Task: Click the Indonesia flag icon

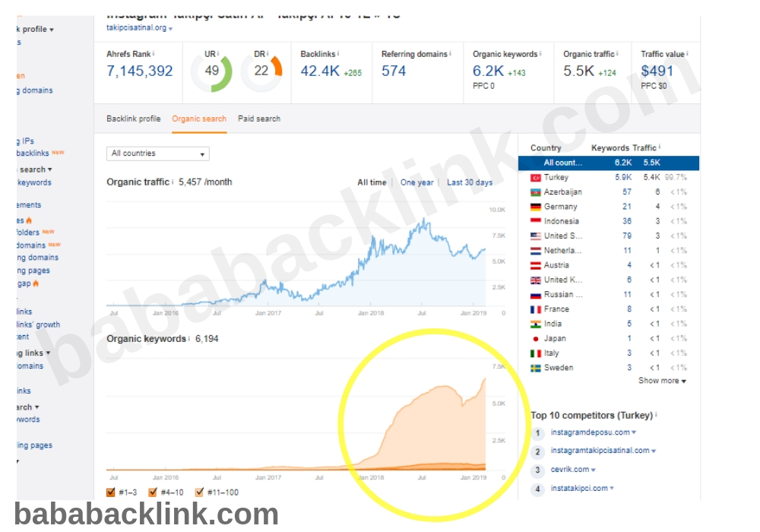Action: click(x=536, y=221)
